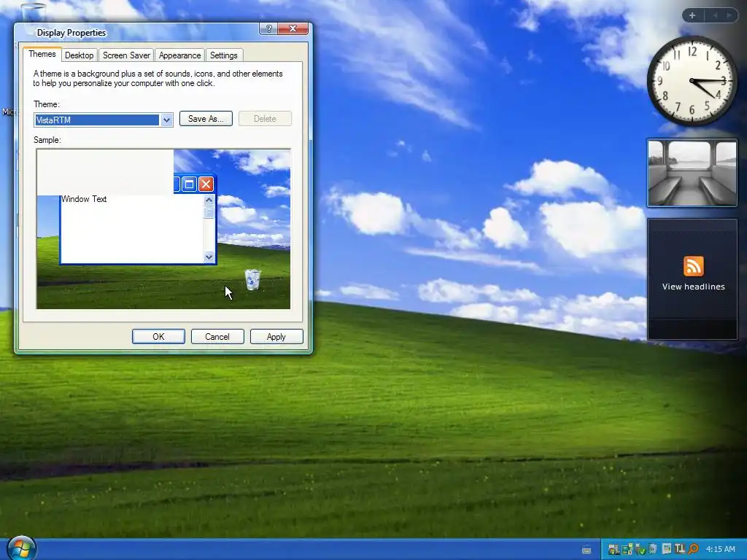
Task: Go to the Settings tab
Action: pos(223,55)
